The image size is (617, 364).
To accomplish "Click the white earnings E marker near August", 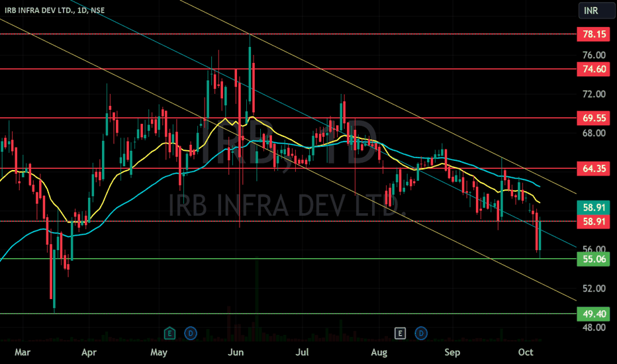I will (400, 334).
